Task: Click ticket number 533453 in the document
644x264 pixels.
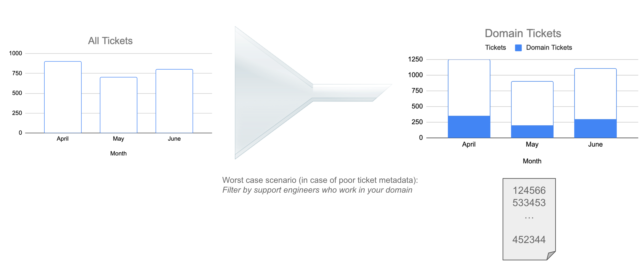Action: pos(529,203)
